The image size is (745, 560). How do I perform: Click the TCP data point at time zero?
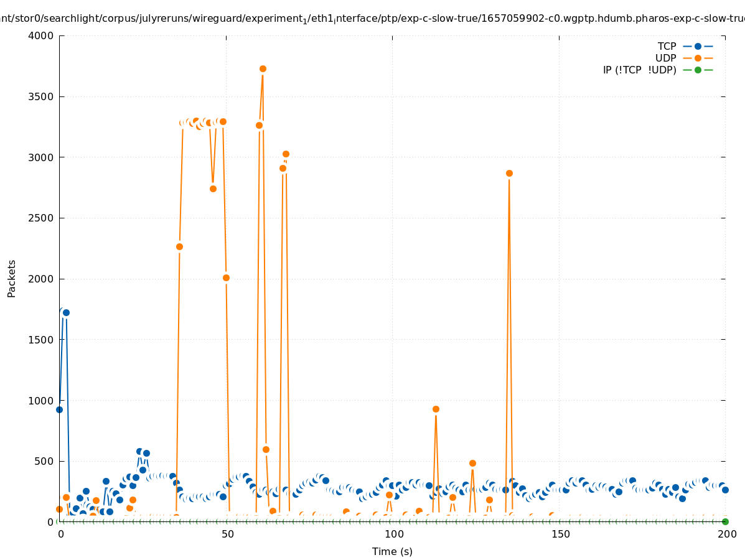point(59,409)
